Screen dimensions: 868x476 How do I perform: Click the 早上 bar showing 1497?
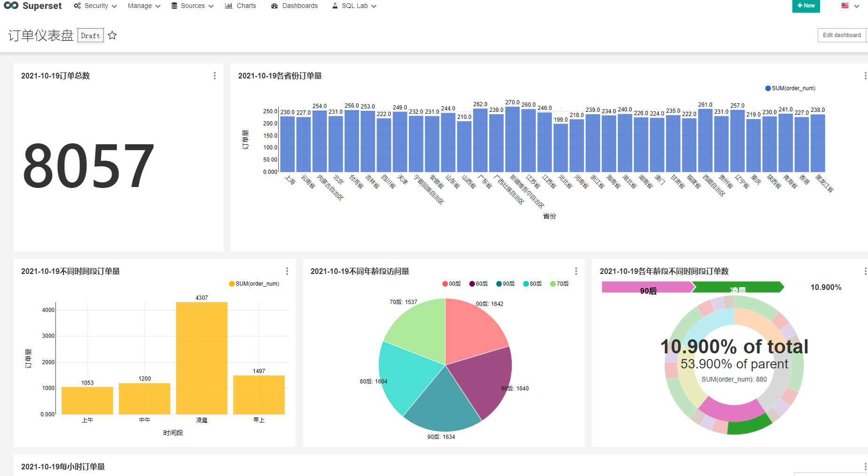[259, 395]
